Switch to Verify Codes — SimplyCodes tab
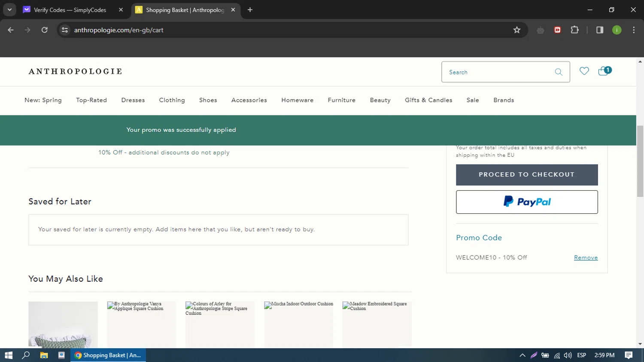 70,10
